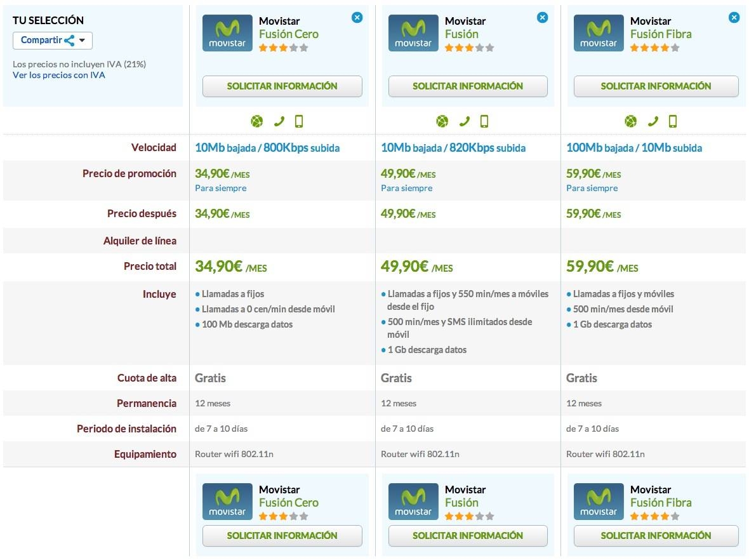Click the phone handset icon under Fusión Fibra
Image resolution: width=749 pixels, height=560 pixels.
coord(653,121)
